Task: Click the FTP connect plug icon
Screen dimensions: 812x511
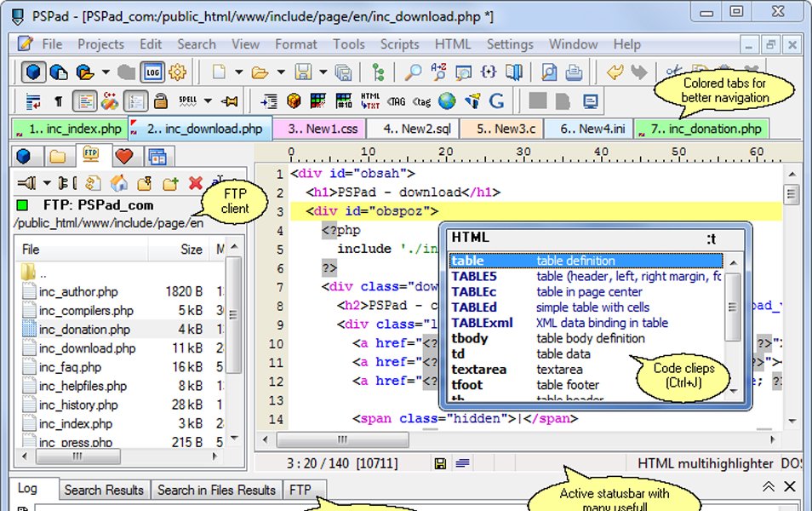Action: click(x=26, y=183)
